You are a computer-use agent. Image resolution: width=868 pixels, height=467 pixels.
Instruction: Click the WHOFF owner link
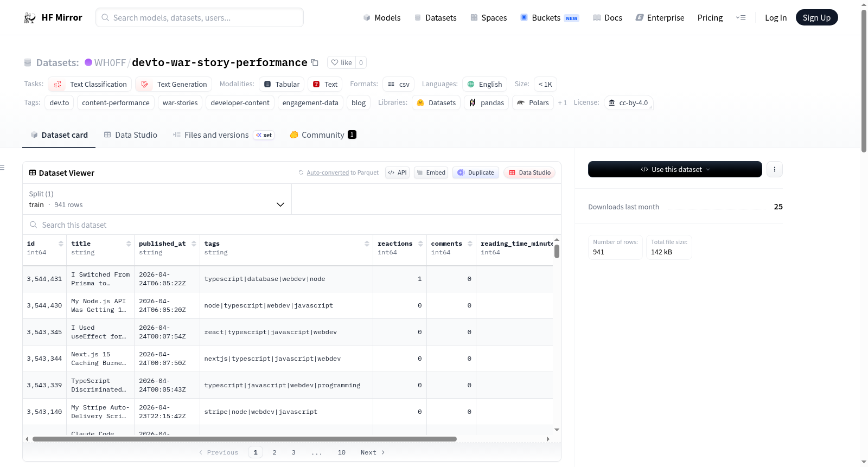point(110,63)
